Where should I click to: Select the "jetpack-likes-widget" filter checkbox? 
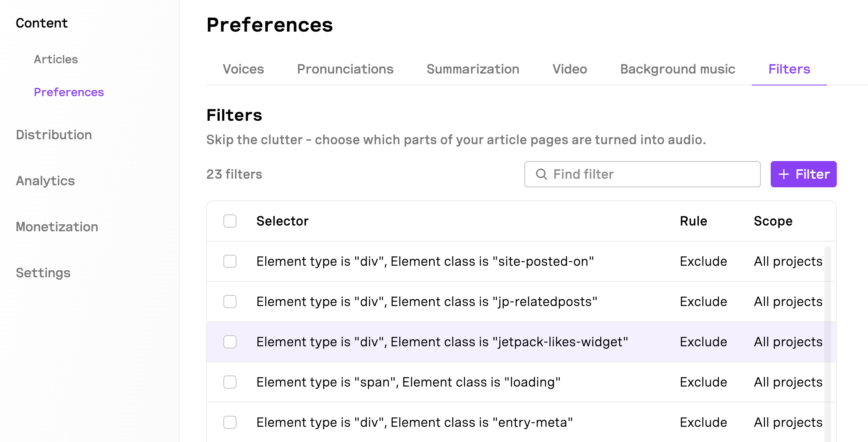click(230, 342)
